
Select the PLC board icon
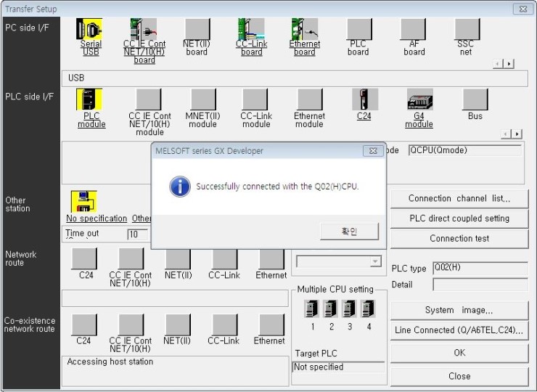[359, 29]
